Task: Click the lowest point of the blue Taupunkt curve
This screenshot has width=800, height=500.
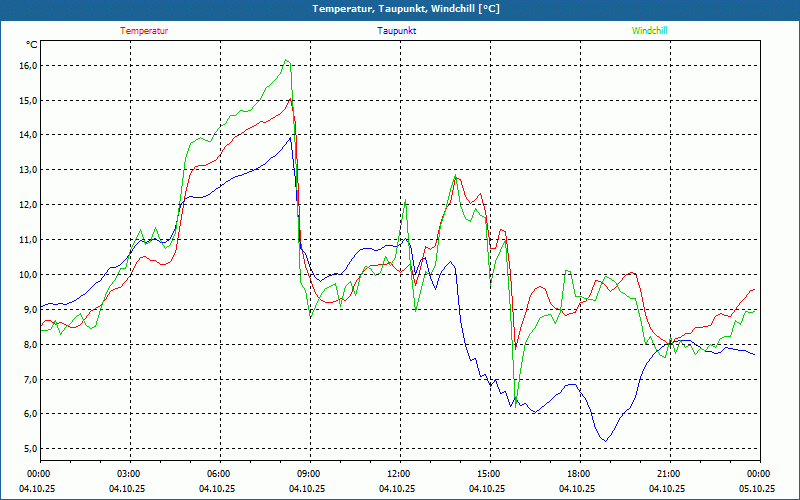Action: [x=604, y=440]
